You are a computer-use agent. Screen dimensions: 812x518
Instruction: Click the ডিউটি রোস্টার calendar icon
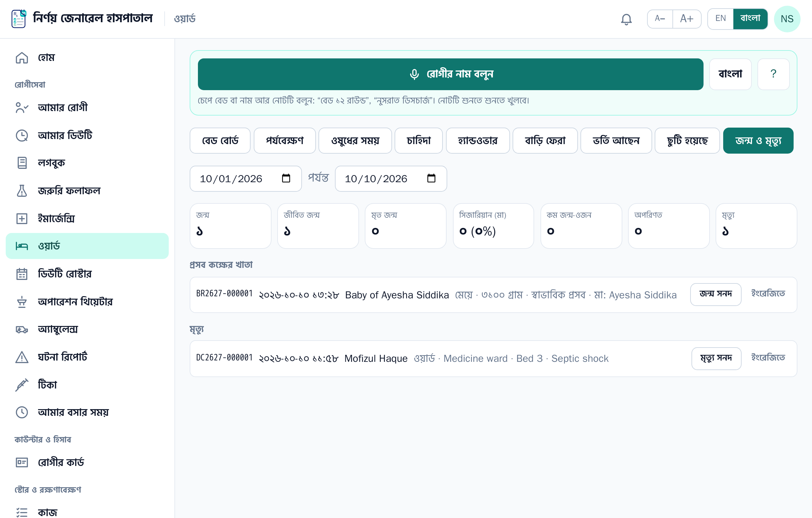pyautogui.click(x=22, y=274)
